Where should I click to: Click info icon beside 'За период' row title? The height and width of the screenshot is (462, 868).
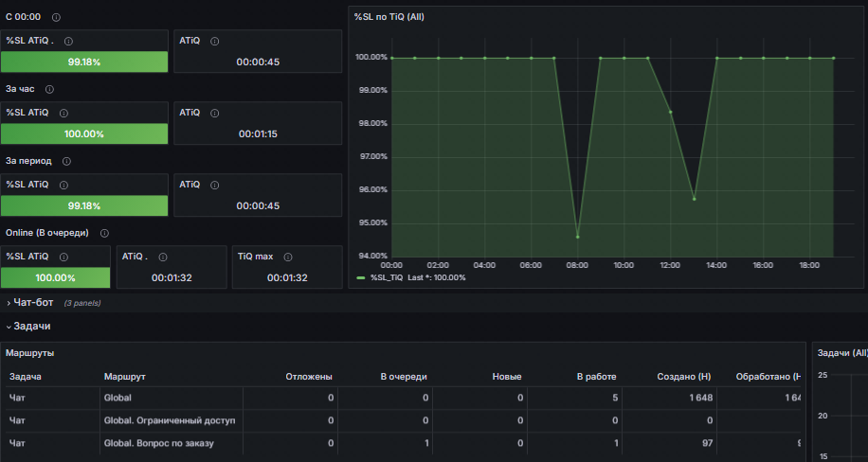pyautogui.click(x=66, y=161)
